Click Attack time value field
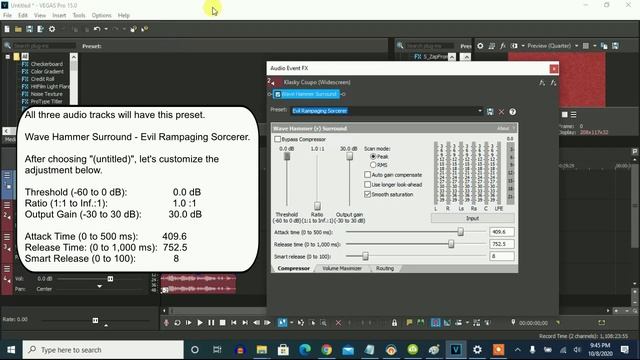This screenshot has width=640, height=360. click(x=502, y=232)
